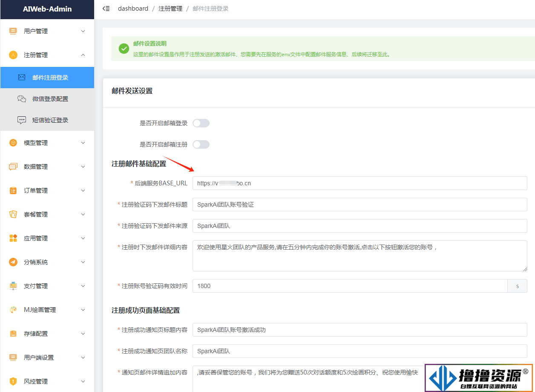Click the envelope icon for 邮件注册登录
The height and width of the screenshot is (392, 535).
(22, 78)
